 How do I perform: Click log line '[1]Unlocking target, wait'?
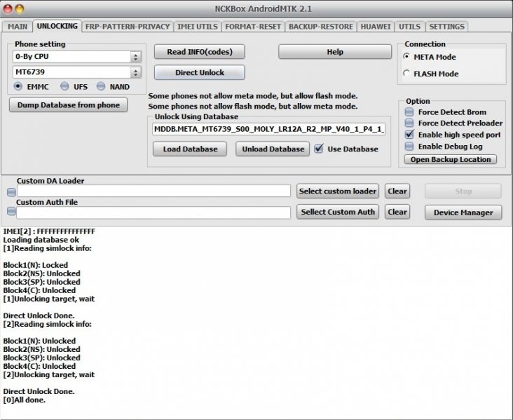(x=49, y=299)
